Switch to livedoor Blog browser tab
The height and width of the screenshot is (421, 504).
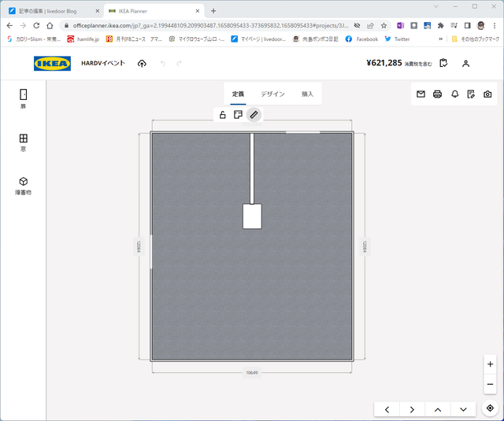tap(51, 11)
